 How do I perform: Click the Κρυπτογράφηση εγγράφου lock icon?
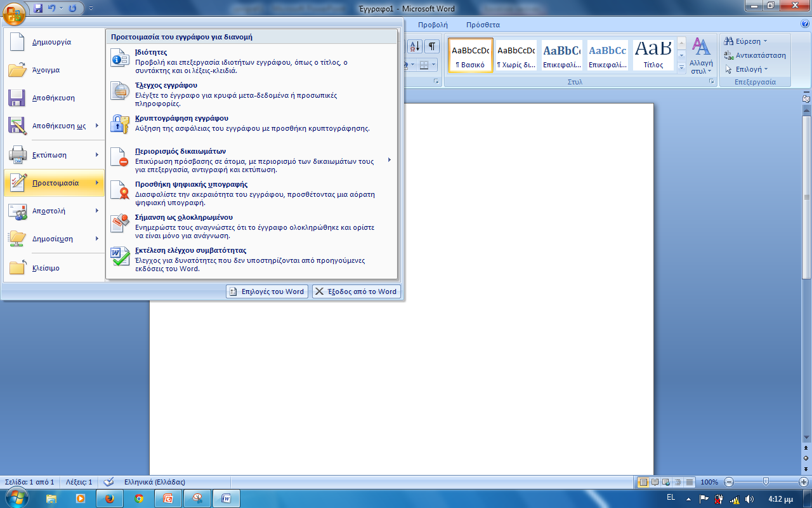[120, 124]
